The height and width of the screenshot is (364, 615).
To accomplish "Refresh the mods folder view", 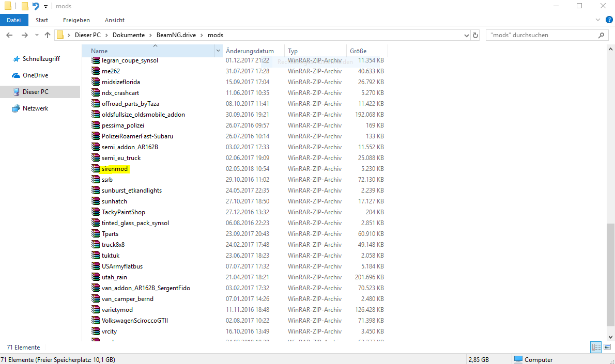I will 475,35.
